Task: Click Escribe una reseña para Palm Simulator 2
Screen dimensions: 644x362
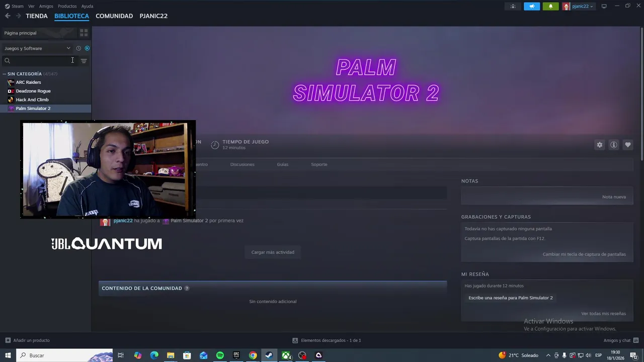Action: pyautogui.click(x=511, y=298)
